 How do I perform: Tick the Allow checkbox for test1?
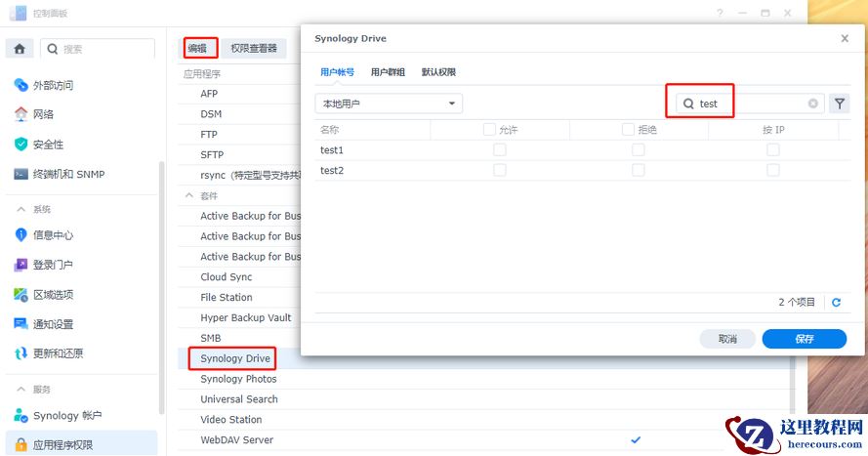(499, 150)
